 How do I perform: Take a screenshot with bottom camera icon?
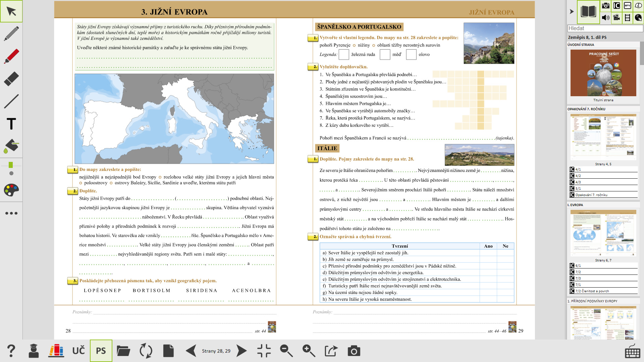pos(354,351)
